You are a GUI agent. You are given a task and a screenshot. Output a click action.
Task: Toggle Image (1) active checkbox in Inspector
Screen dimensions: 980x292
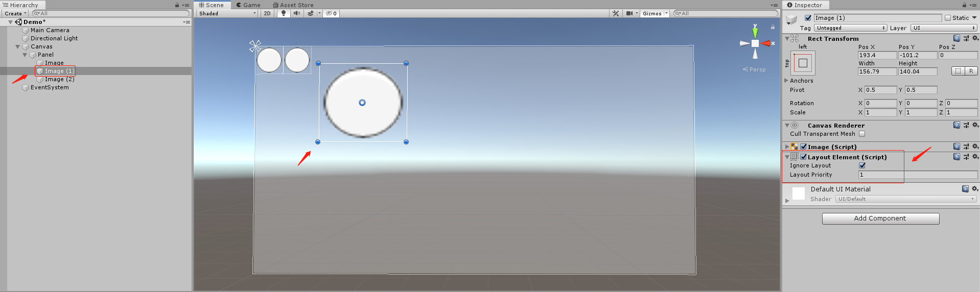(808, 18)
